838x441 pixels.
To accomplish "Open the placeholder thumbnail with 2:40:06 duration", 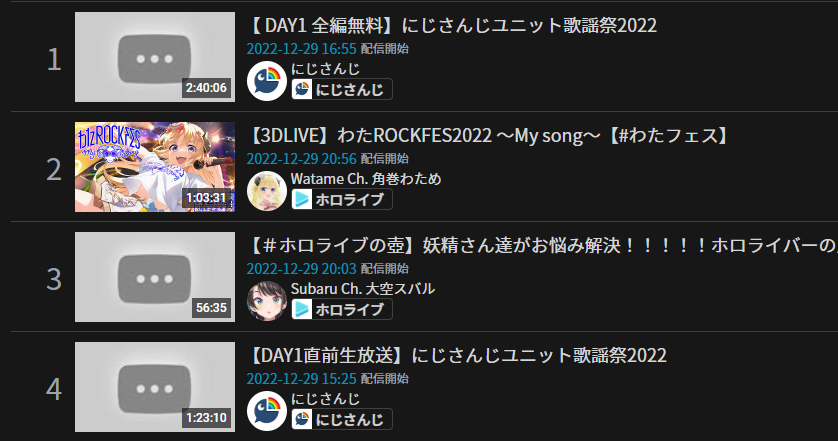I will tap(155, 57).
